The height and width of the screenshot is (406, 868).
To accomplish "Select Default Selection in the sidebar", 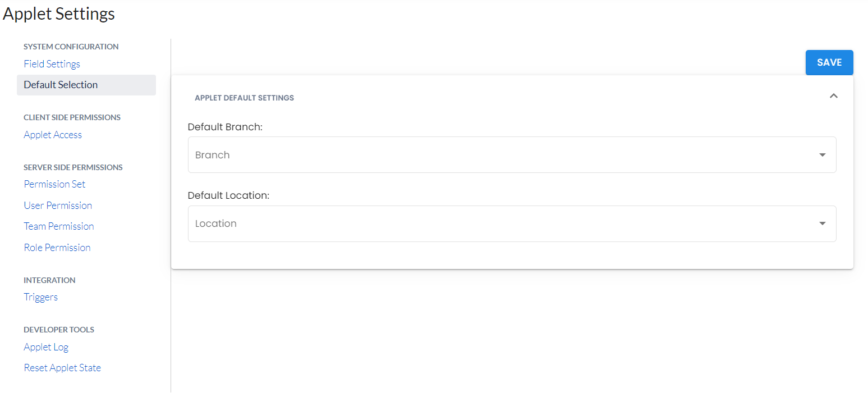I will coord(61,85).
